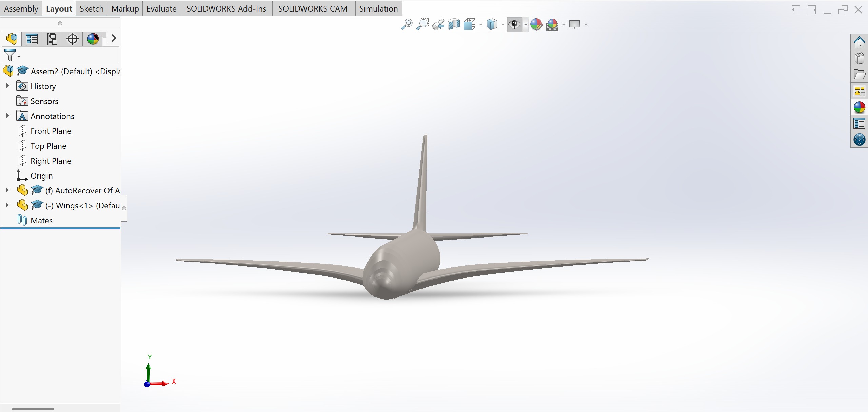Viewport: 868px width, 412px height.
Task: Click the Zoom to Fit magnifier icon
Action: point(407,24)
